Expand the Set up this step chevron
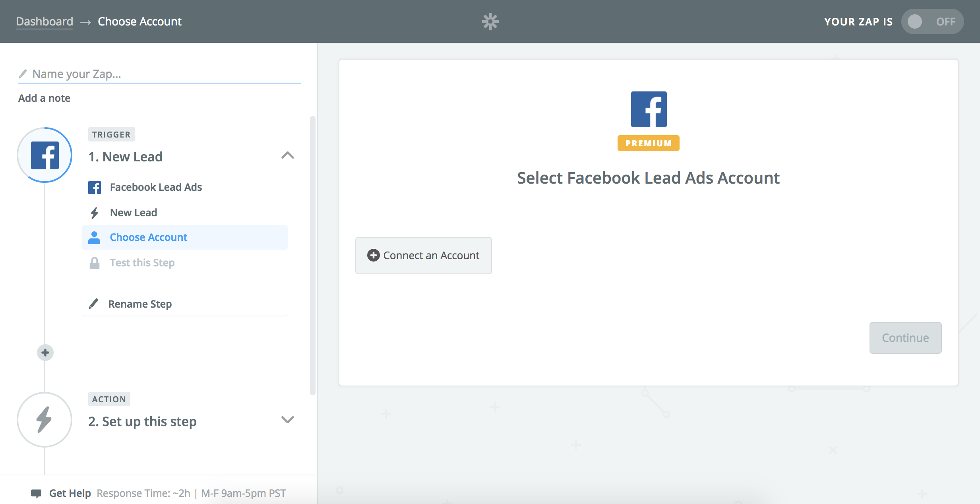The image size is (980, 504). (x=288, y=420)
